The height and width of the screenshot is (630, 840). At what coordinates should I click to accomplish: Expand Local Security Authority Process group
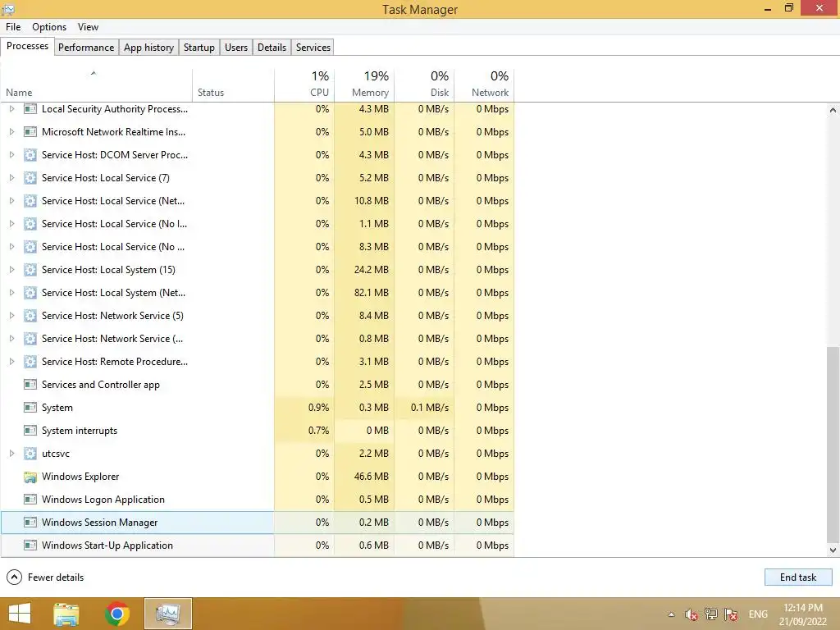11,109
